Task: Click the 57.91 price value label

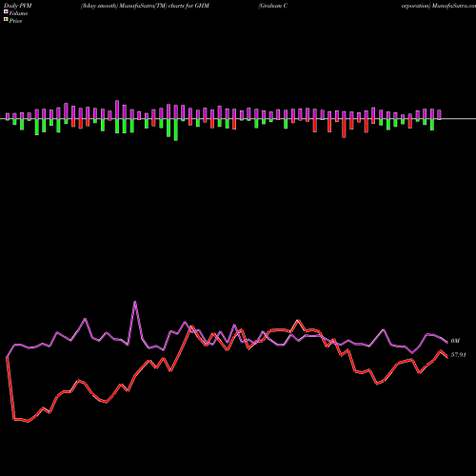Action: click(459, 355)
